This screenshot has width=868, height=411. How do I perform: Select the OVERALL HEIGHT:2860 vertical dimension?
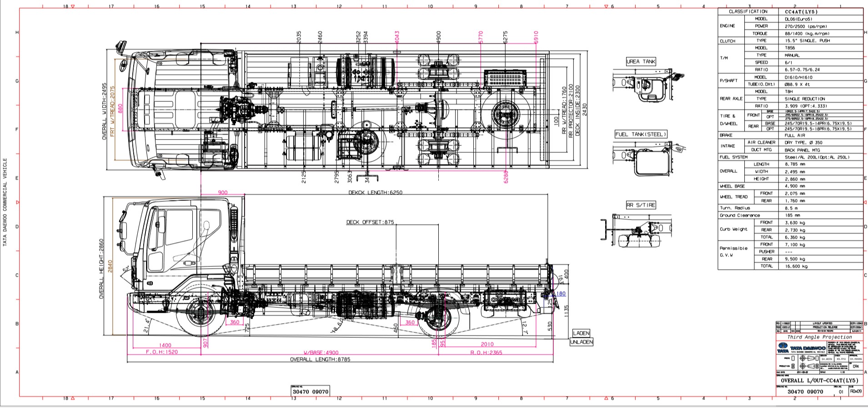point(101,269)
